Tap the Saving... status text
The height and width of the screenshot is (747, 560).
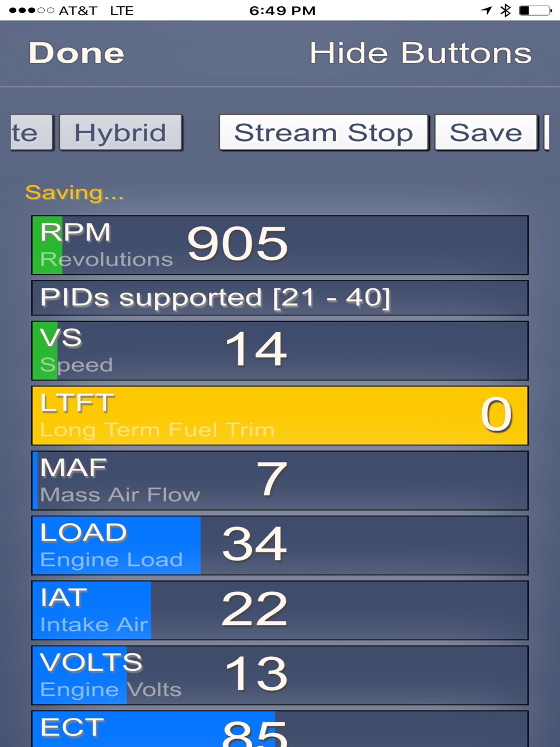tap(74, 193)
